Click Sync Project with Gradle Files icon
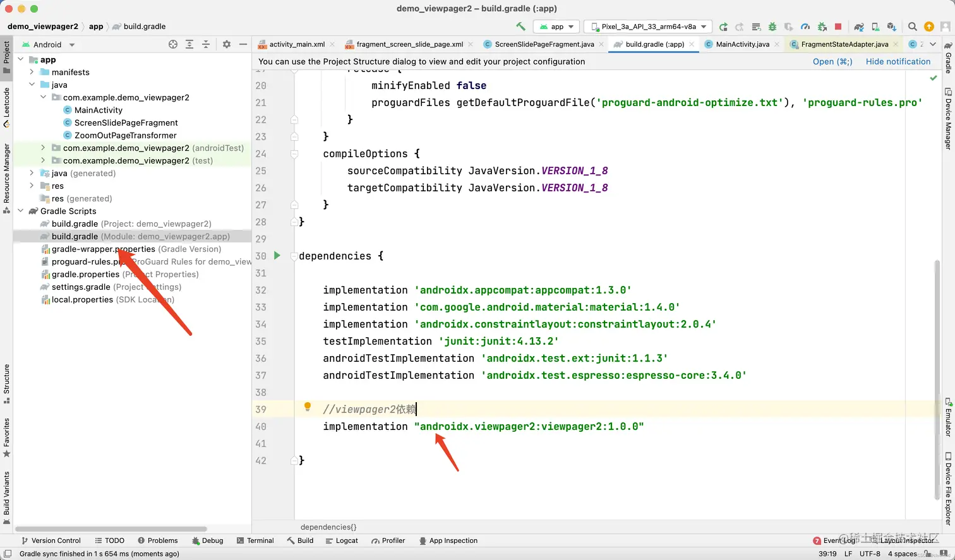The image size is (955, 560). tap(859, 27)
